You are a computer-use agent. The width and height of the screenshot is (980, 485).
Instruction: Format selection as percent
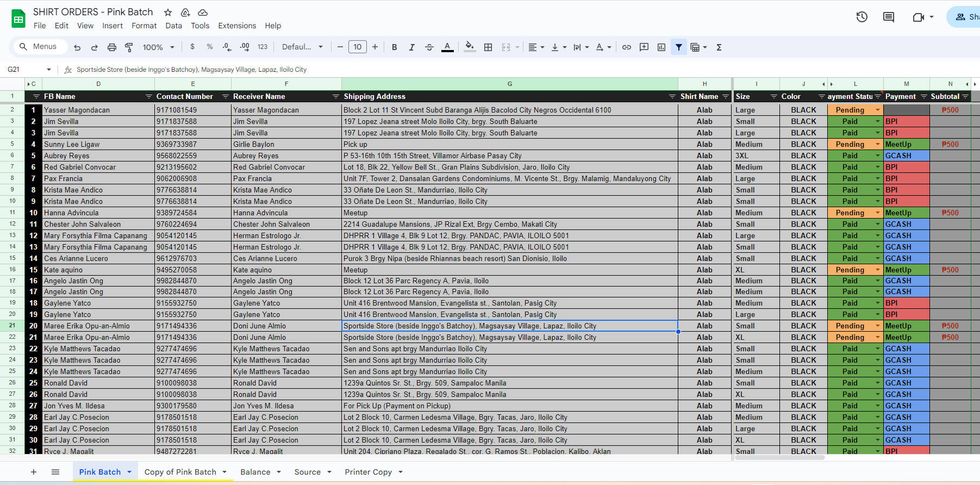coord(210,47)
